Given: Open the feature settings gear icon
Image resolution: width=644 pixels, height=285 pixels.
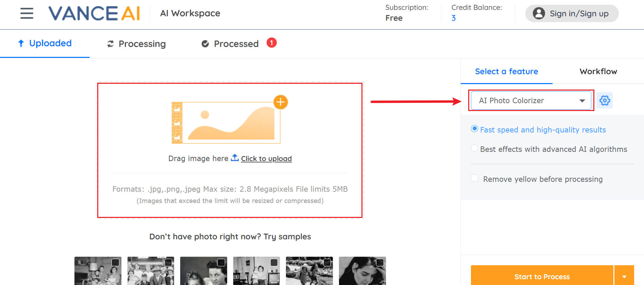Looking at the screenshot, I should 605,100.
